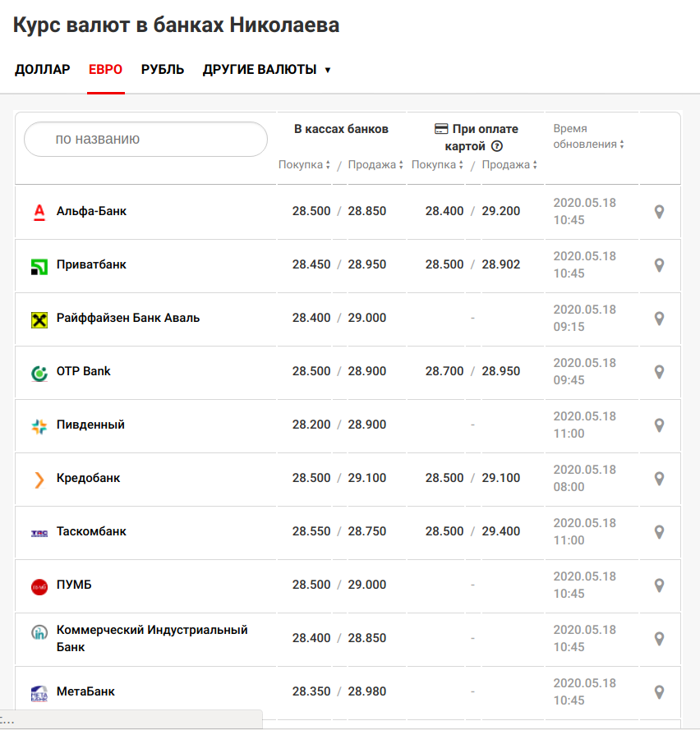Open the OTP Bank link
The image size is (700, 730).
pos(83,371)
